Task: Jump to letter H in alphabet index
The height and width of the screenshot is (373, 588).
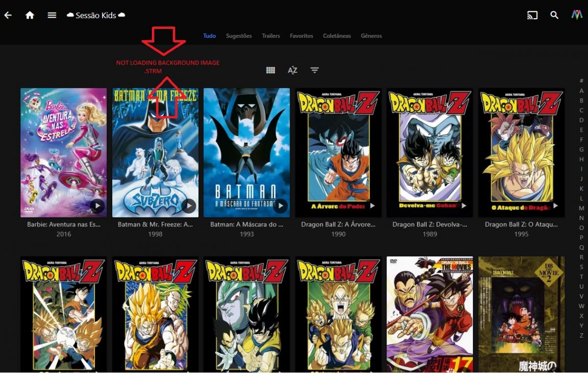Action: (x=582, y=159)
